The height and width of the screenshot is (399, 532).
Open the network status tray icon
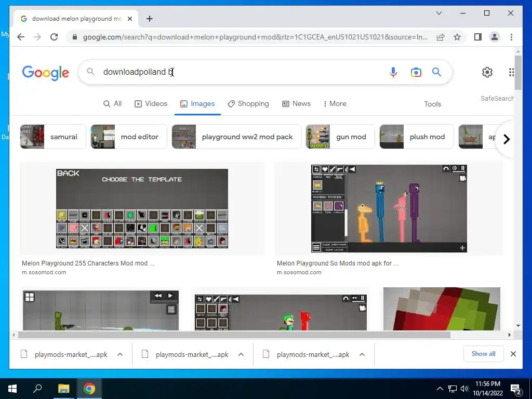pyautogui.click(x=453, y=389)
